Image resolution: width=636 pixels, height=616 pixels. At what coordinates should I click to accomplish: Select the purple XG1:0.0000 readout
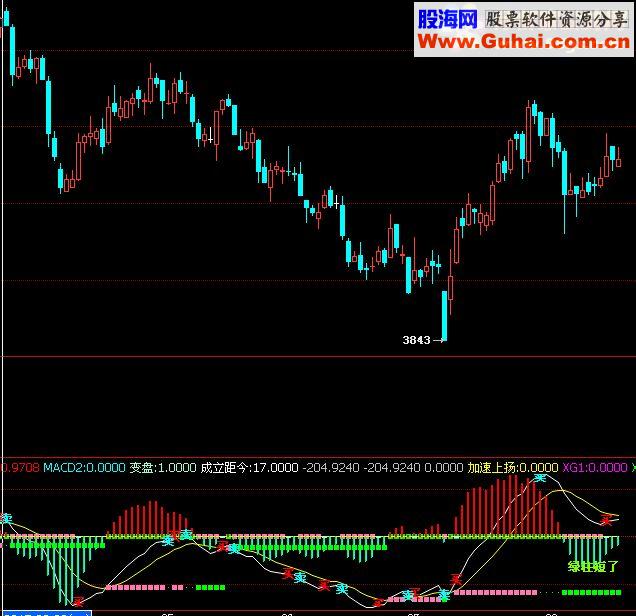595,468
